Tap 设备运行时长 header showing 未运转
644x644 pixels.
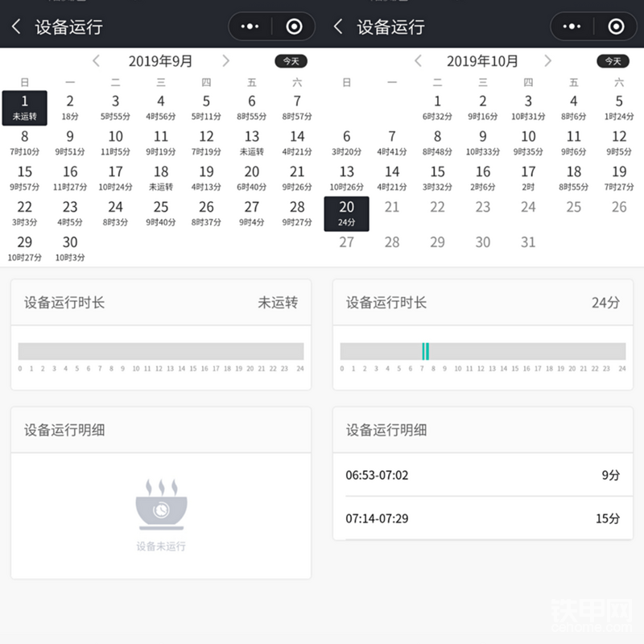click(161, 303)
